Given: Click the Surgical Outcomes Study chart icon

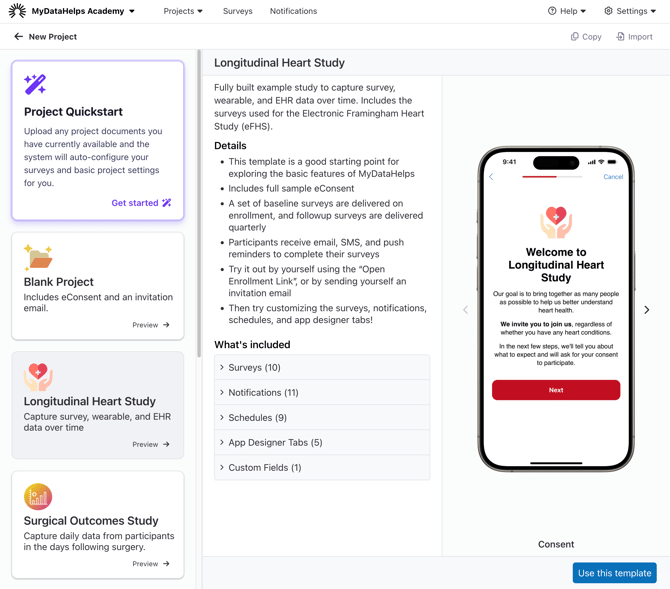Looking at the screenshot, I should 38,497.
